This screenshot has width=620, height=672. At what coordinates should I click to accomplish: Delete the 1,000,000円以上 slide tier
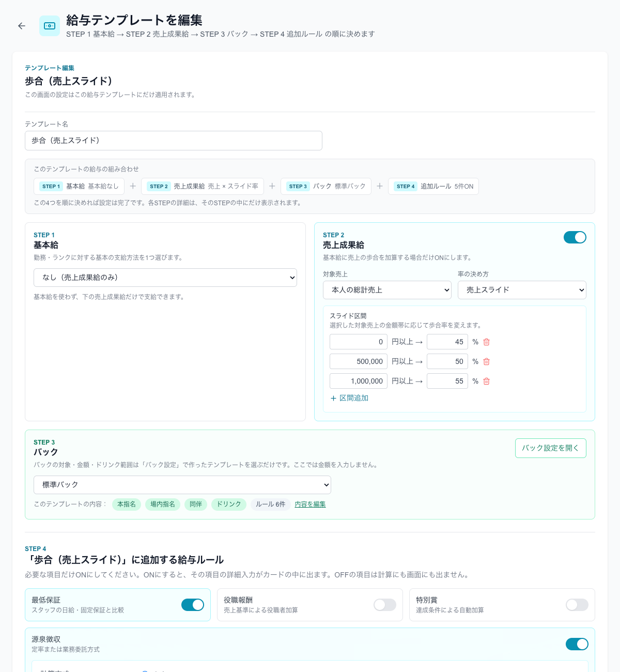tap(486, 381)
